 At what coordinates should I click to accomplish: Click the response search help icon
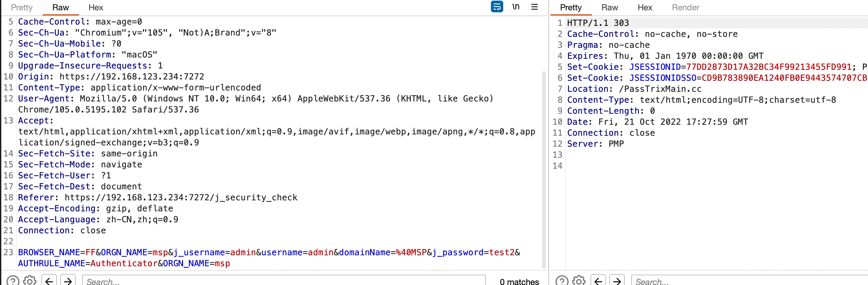562,280
